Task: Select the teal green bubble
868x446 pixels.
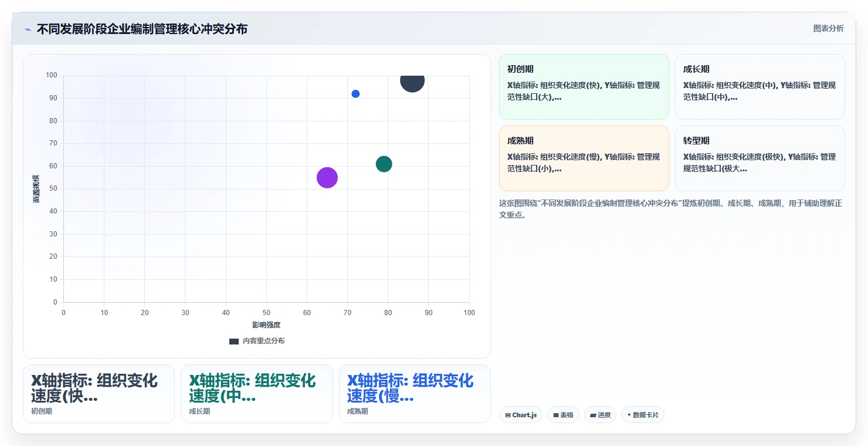Action: [x=384, y=164]
